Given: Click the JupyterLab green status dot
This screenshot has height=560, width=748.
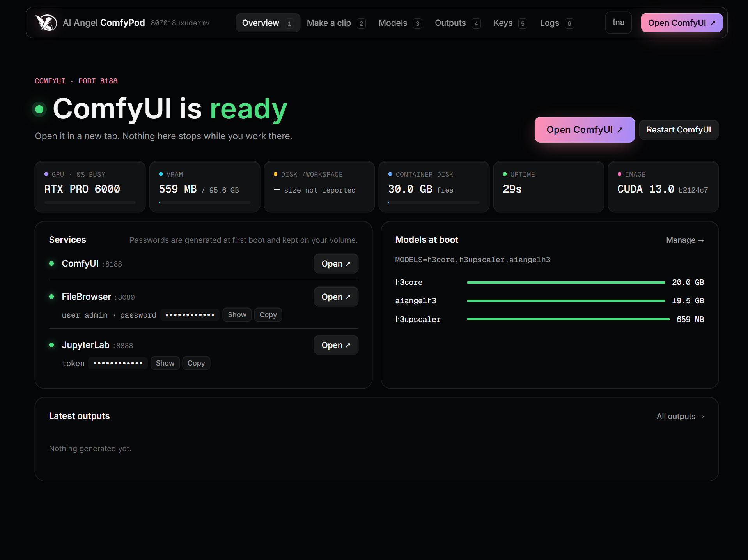Looking at the screenshot, I should [x=51, y=345].
